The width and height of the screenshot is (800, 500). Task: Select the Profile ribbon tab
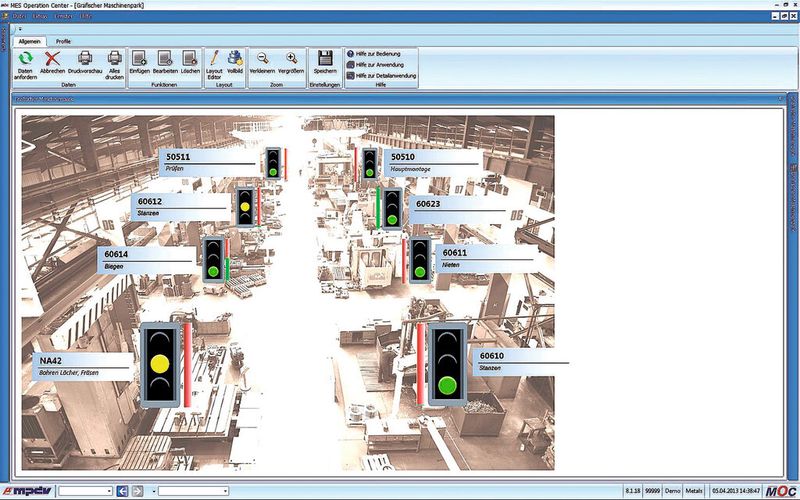click(x=63, y=41)
